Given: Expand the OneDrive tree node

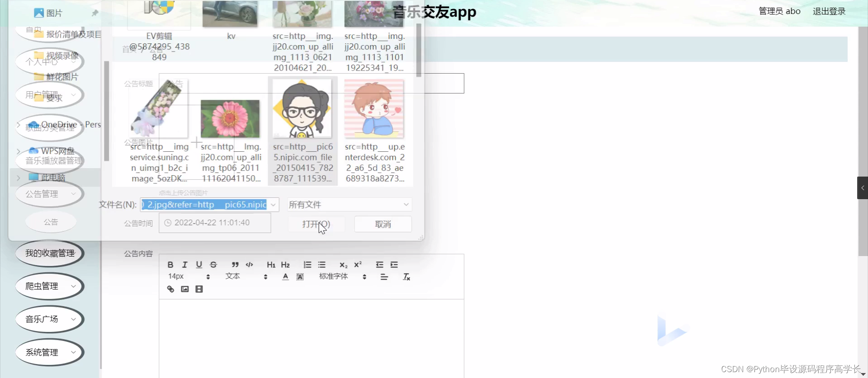Looking at the screenshot, I should (x=19, y=125).
